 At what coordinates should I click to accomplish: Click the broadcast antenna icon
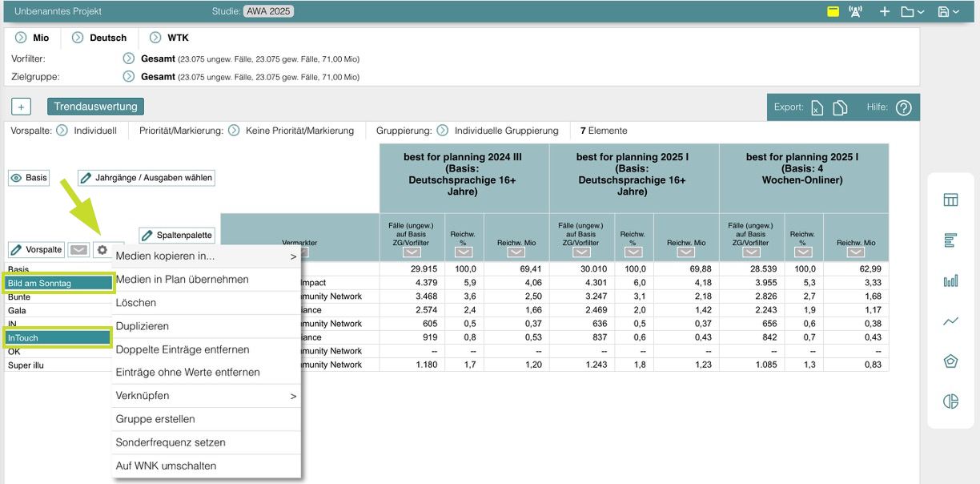point(856,12)
